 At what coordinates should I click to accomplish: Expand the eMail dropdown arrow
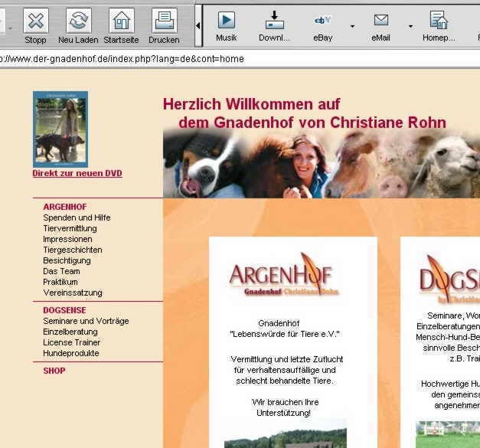coord(410,26)
